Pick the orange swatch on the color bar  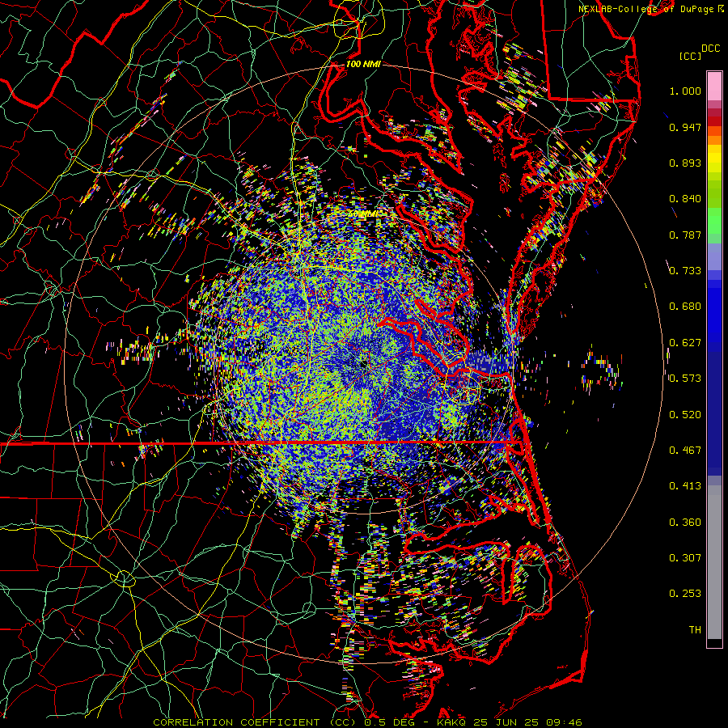[x=714, y=140]
